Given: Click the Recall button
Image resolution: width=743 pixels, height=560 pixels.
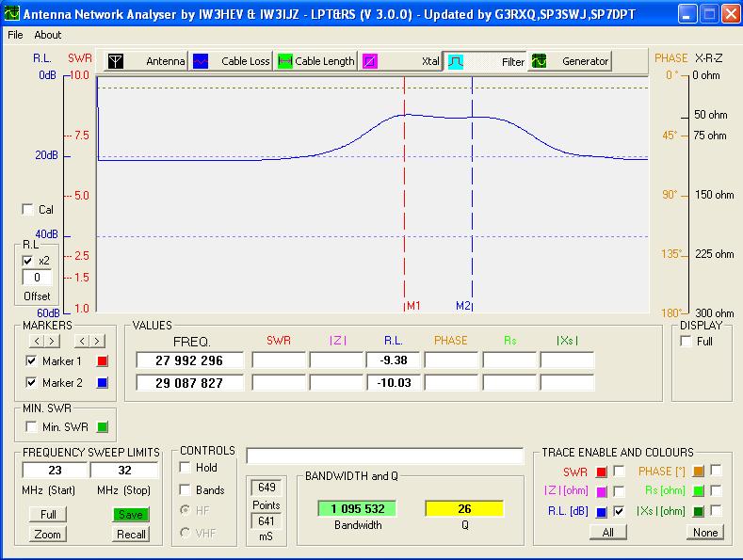Looking at the screenshot, I should (x=132, y=535).
